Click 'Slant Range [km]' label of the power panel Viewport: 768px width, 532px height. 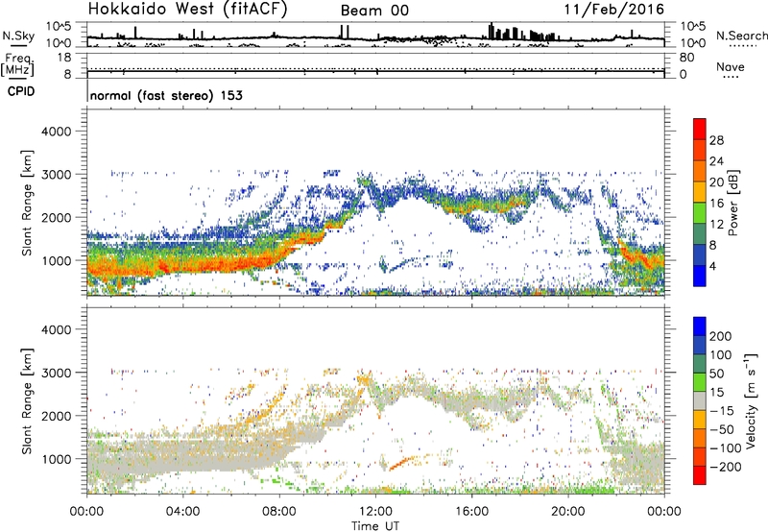pos(27,203)
